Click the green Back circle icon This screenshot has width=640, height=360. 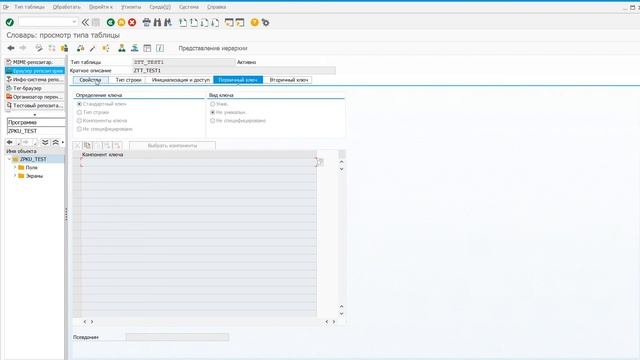point(110,22)
